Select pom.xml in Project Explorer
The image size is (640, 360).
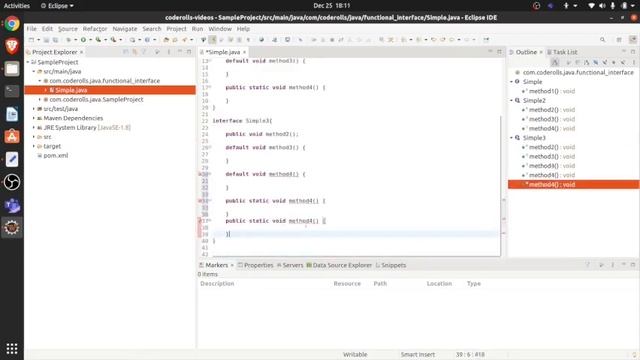point(56,156)
